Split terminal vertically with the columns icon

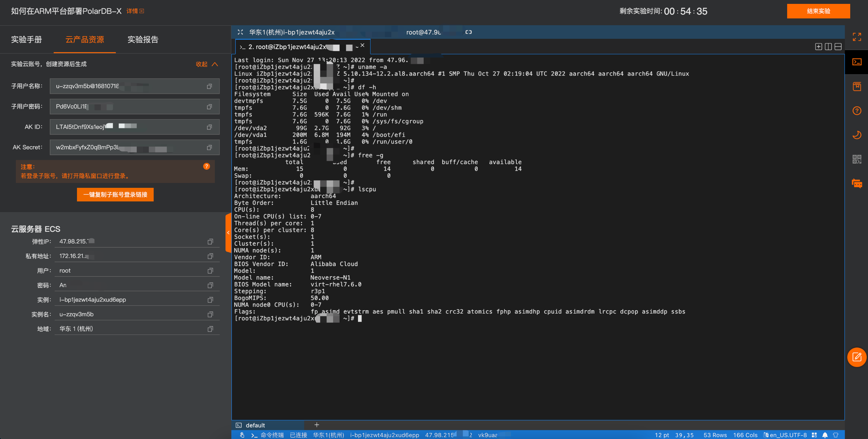coord(828,47)
